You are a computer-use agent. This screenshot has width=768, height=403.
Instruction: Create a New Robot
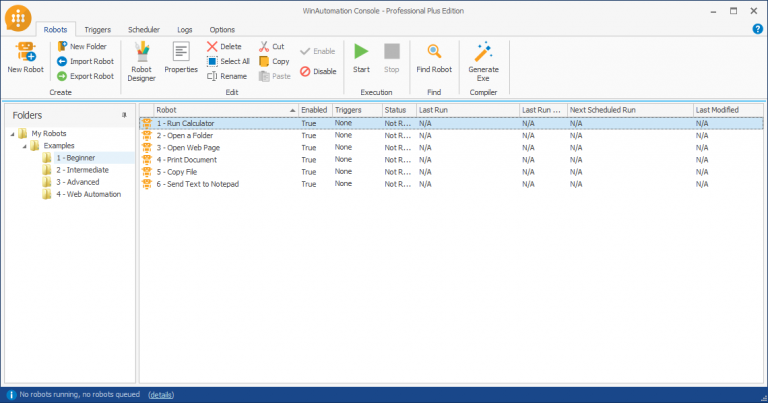(x=25, y=58)
